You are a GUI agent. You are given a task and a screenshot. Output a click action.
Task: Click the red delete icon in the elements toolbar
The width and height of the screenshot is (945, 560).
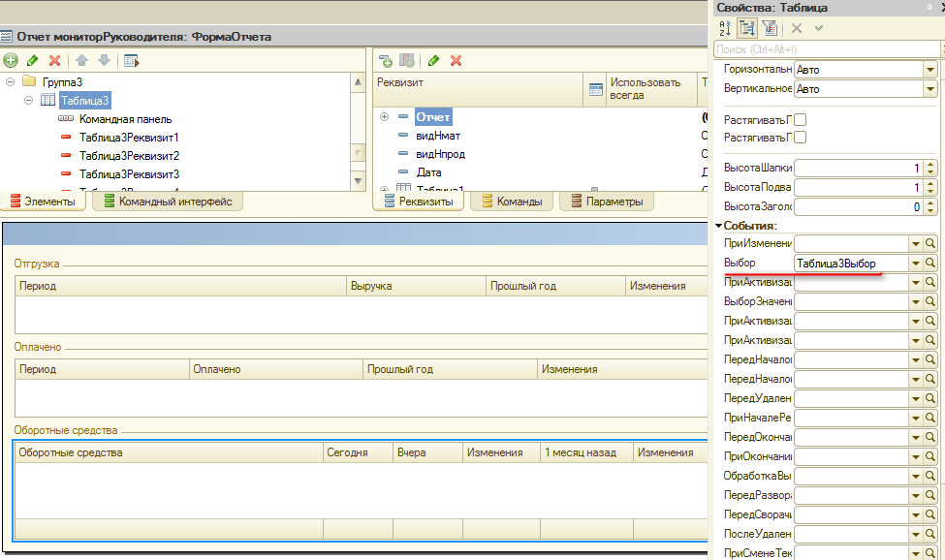[x=54, y=61]
